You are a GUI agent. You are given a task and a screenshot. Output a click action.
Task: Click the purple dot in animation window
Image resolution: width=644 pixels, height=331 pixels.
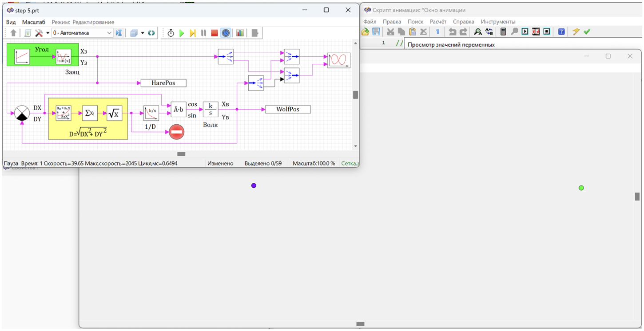(x=254, y=185)
